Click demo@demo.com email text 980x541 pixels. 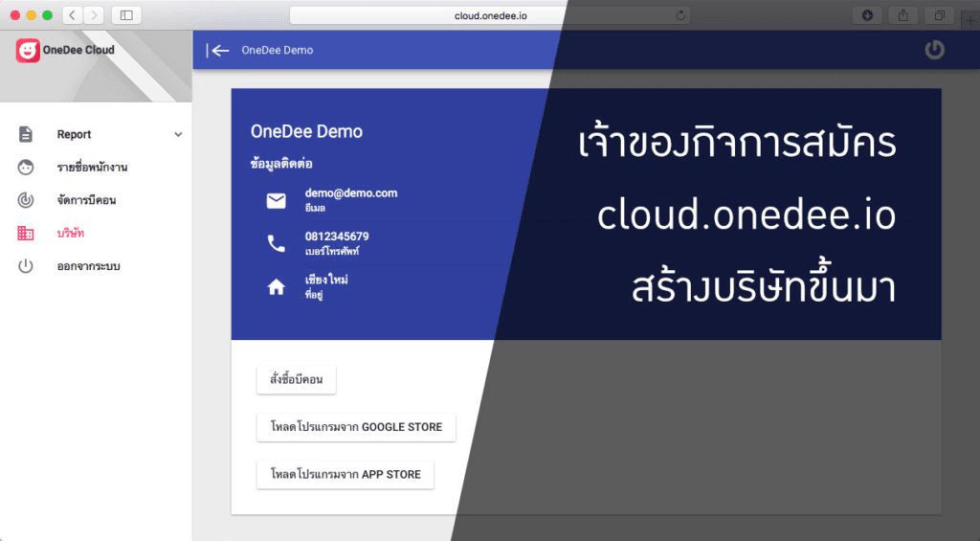(x=350, y=193)
